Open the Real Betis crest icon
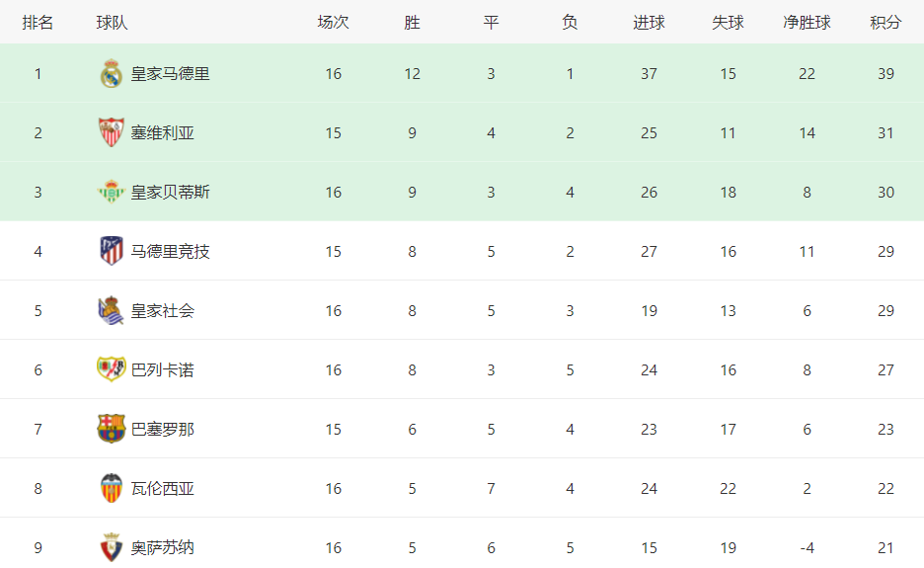The image size is (924, 568). (111, 192)
